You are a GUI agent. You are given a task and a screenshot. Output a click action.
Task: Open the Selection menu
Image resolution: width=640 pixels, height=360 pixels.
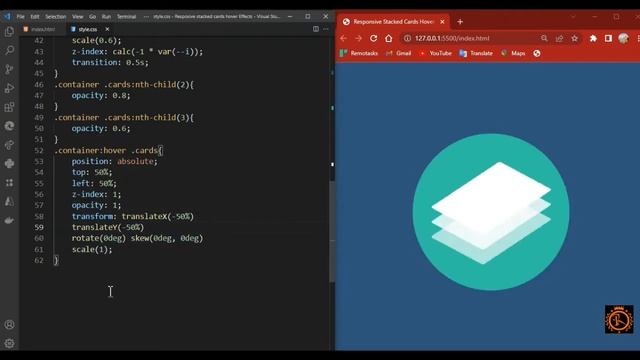tap(56, 17)
